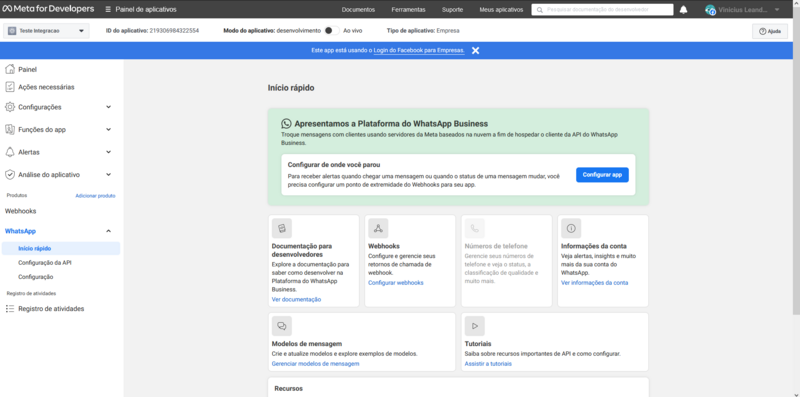800x397 pixels.
Task: Click the Recursos section heading
Action: [288, 389]
